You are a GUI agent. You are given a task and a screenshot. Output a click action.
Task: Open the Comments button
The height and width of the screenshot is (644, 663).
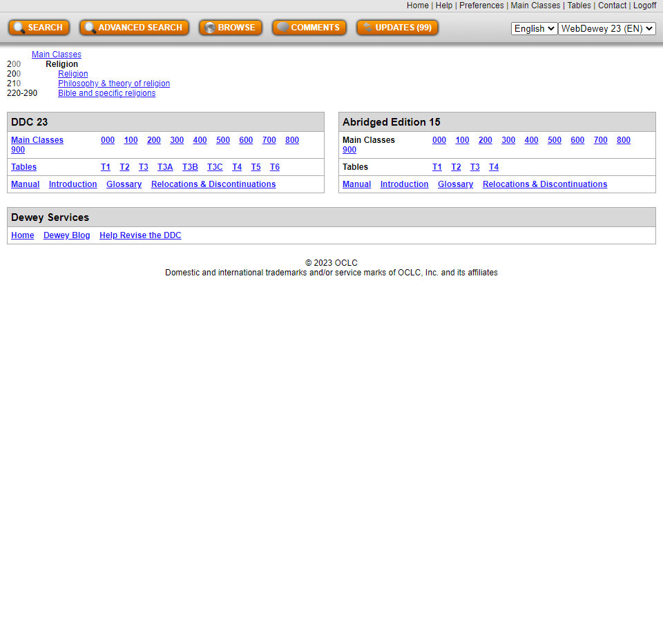[309, 28]
